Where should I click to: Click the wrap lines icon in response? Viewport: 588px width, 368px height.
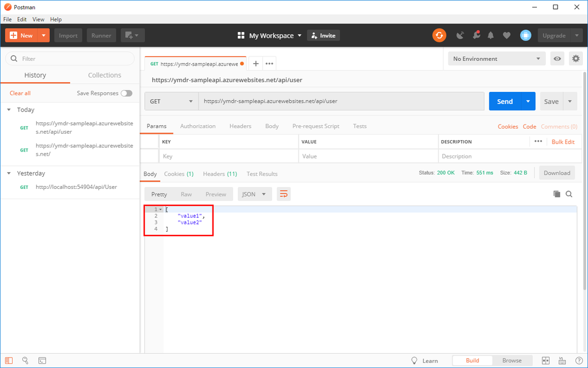click(x=284, y=194)
